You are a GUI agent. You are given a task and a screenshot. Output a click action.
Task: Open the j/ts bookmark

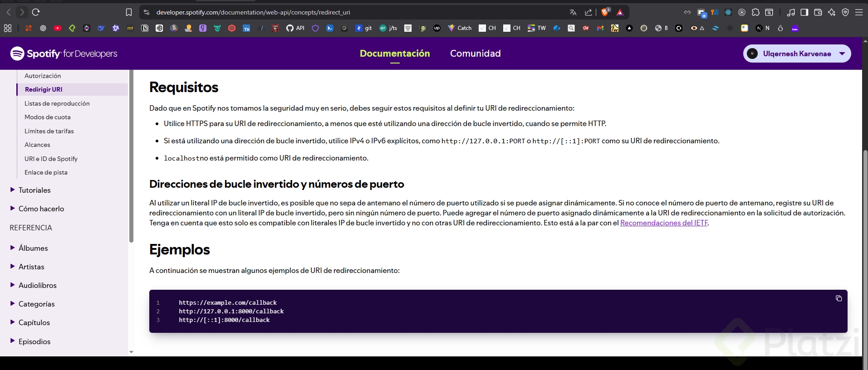[x=388, y=28]
